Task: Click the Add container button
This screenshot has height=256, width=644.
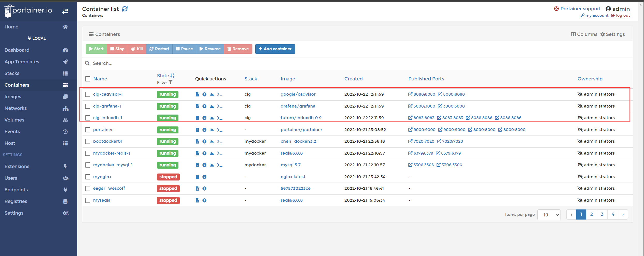Action: pos(275,49)
